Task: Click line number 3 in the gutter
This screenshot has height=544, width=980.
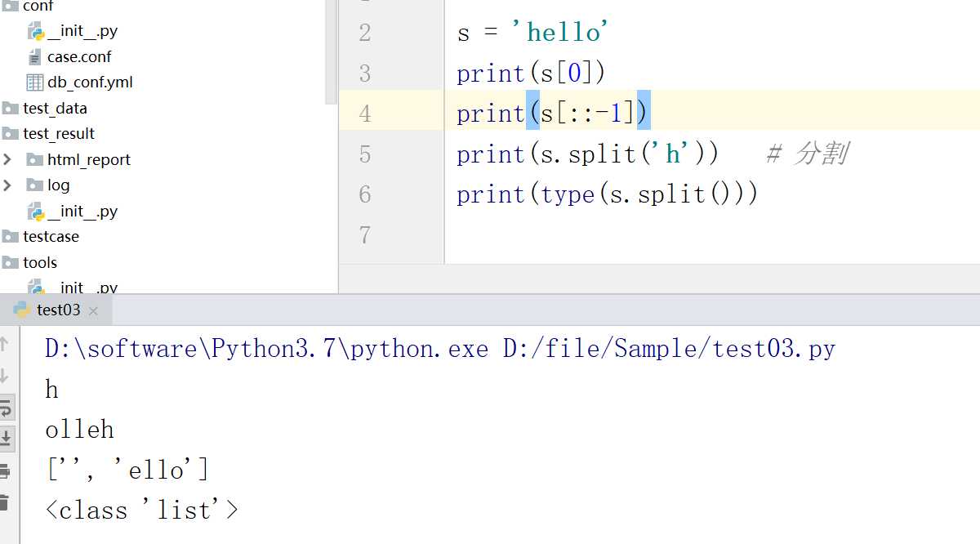Action: [x=364, y=74]
